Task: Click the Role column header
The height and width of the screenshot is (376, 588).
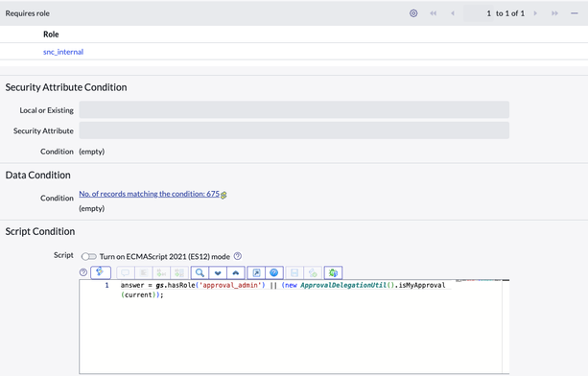Action: pyautogui.click(x=51, y=35)
